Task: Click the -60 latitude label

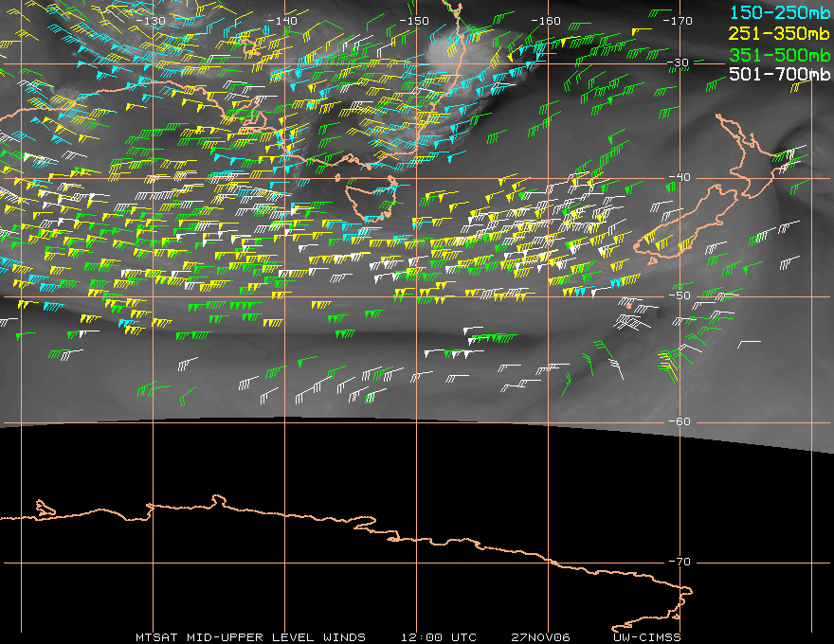Action: (x=680, y=421)
